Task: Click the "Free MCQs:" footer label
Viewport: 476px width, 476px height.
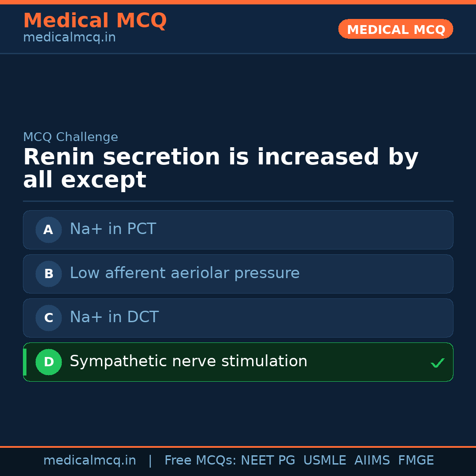Action: click(x=201, y=461)
